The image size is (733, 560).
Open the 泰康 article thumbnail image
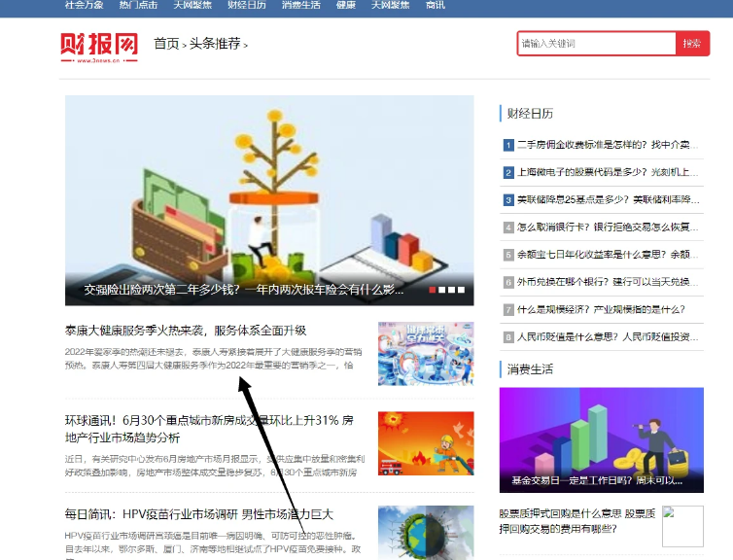[x=426, y=353]
